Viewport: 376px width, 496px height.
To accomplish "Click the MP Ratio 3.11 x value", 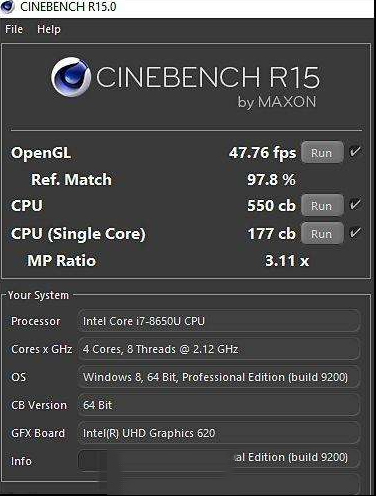I will [x=287, y=261].
